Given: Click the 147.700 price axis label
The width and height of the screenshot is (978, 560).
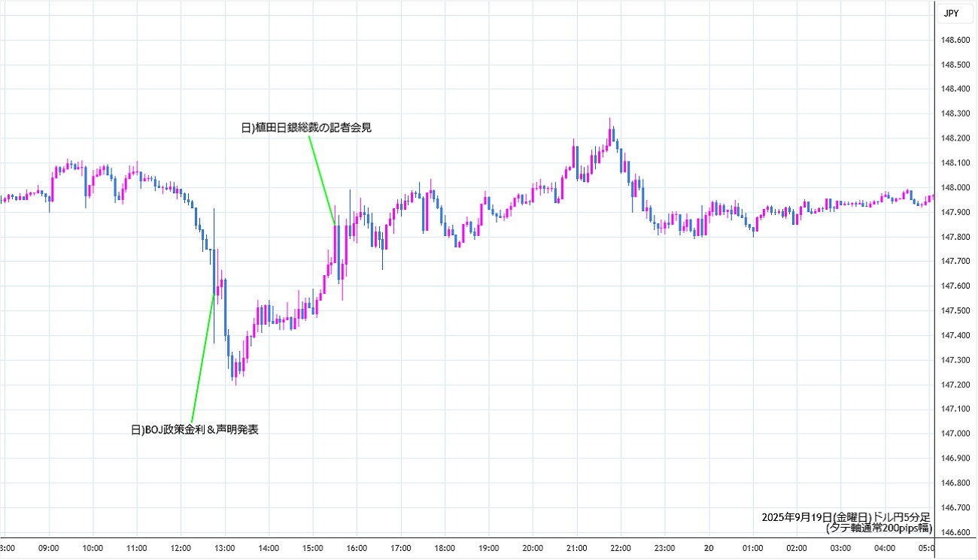Looking at the screenshot, I should [x=955, y=261].
